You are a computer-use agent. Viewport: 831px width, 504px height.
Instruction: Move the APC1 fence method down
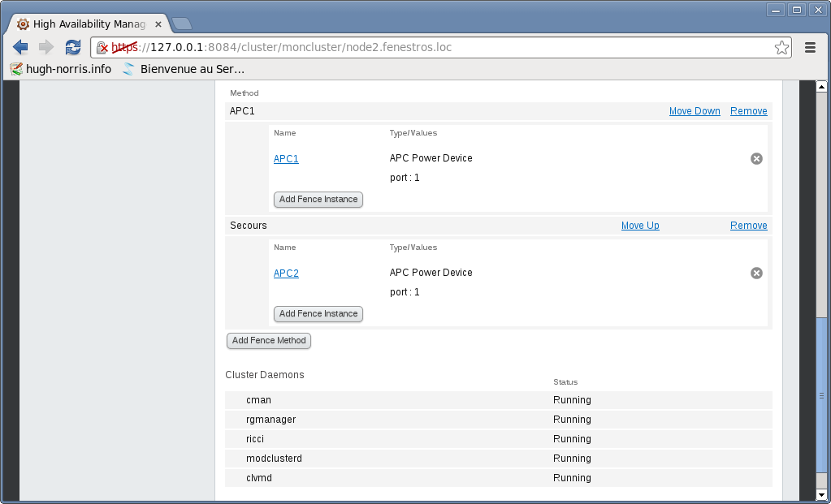point(695,111)
